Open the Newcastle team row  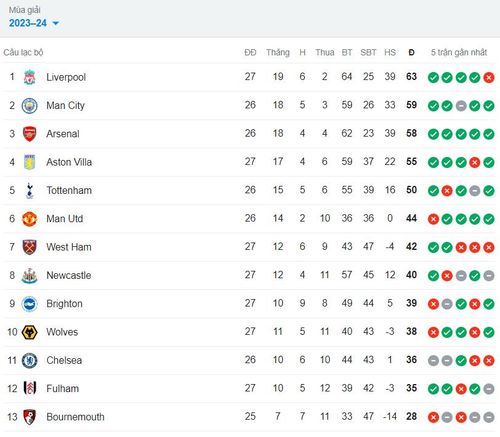[249, 276]
